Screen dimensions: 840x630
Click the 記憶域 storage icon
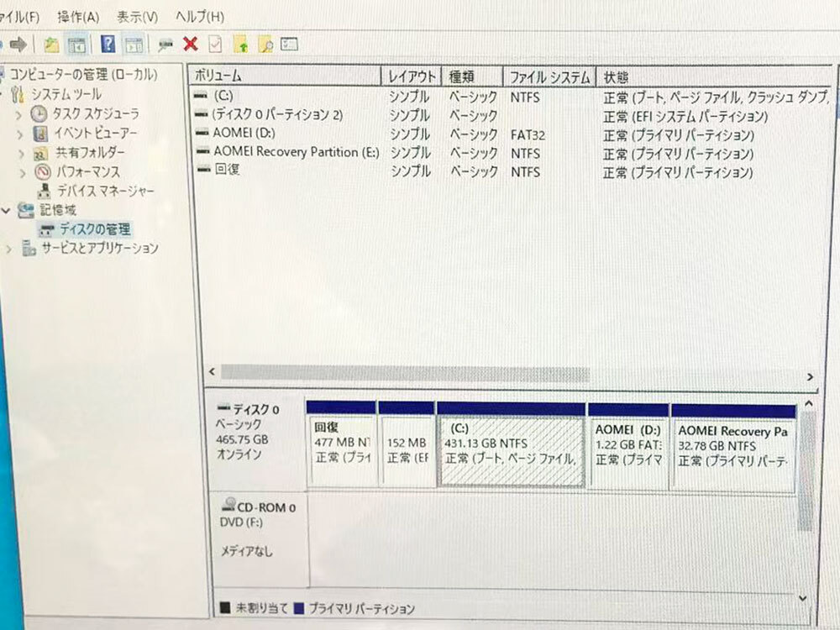26,210
